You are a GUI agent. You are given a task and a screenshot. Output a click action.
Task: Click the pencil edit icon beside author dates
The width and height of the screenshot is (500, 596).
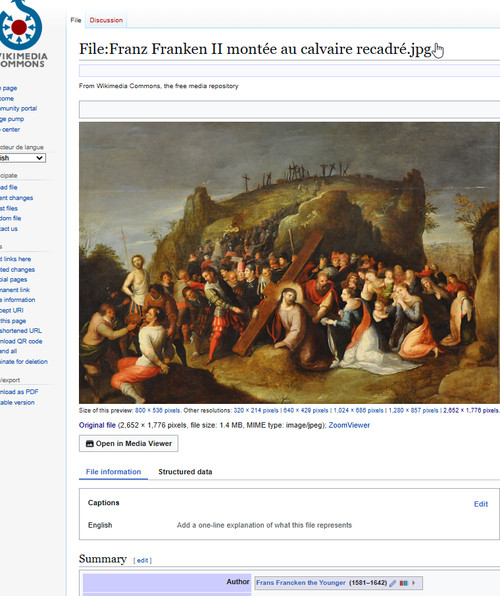393,583
